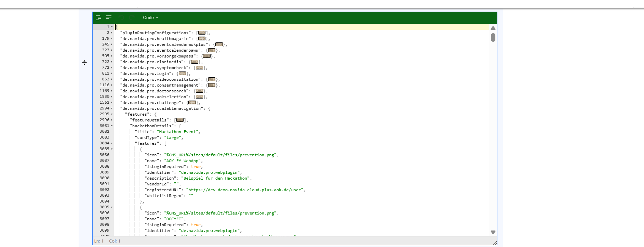Collapse the root object at line 1
Viewport: 644px width, 247px height.
(x=111, y=27)
